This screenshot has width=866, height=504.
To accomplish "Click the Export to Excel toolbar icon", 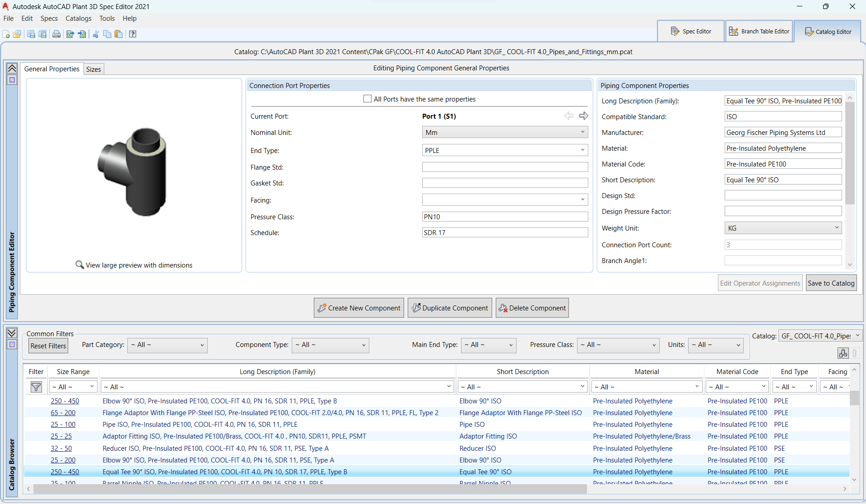I will [70, 34].
